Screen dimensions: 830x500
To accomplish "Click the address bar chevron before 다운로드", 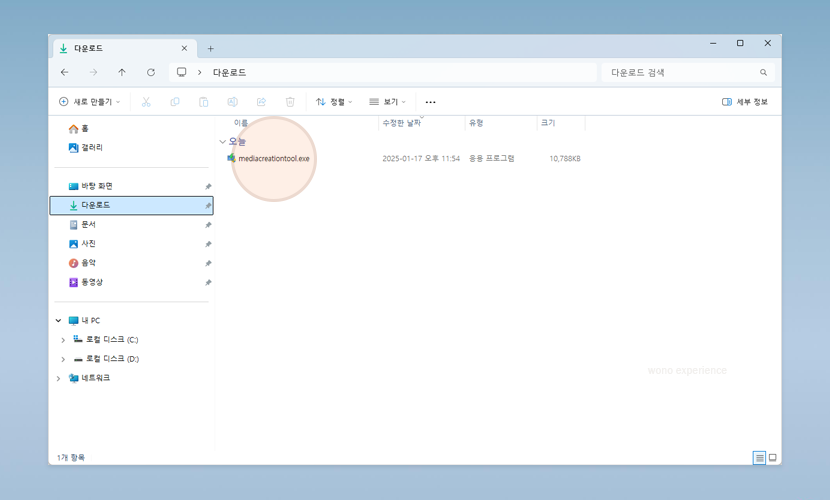I will 200,72.
